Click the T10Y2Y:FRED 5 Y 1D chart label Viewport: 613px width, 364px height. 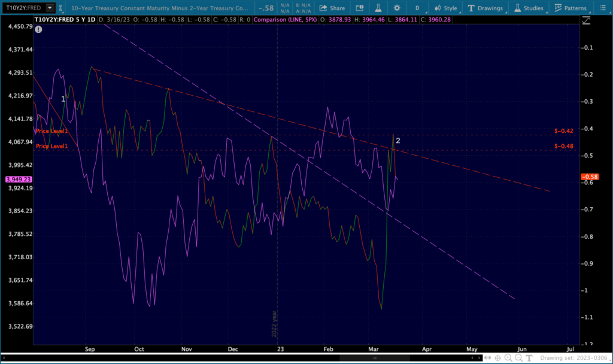pos(65,20)
